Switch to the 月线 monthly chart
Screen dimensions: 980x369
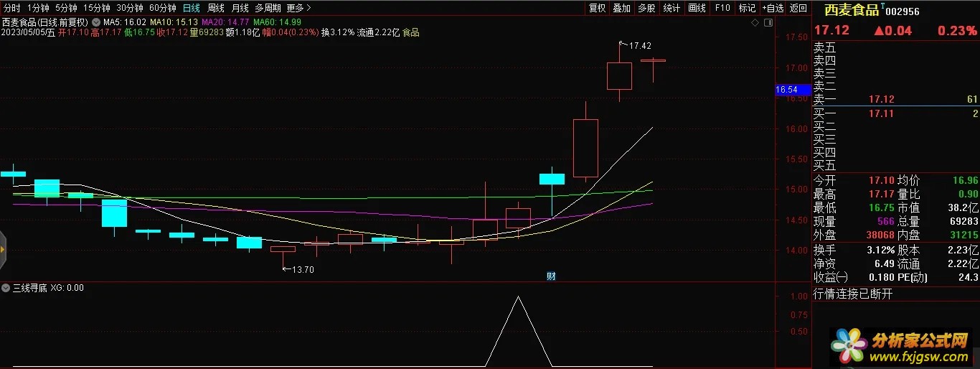click(x=240, y=9)
